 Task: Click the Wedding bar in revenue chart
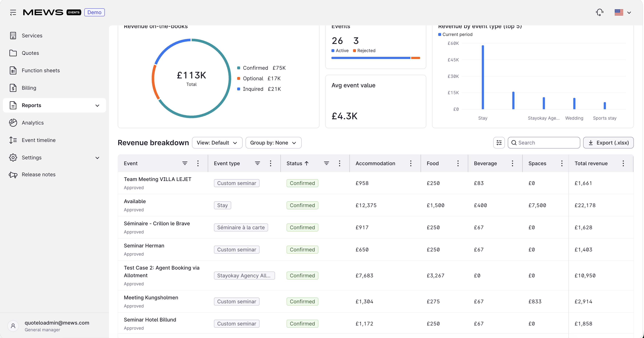point(574,103)
